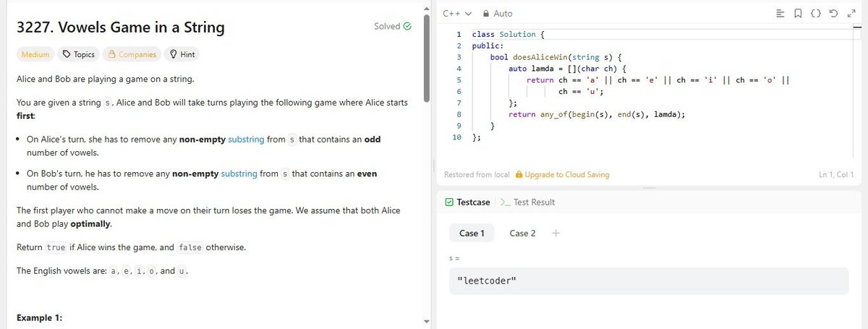868x329 pixels.
Task: Click the padlock icon on the Companies chip
Action: pos(112,54)
